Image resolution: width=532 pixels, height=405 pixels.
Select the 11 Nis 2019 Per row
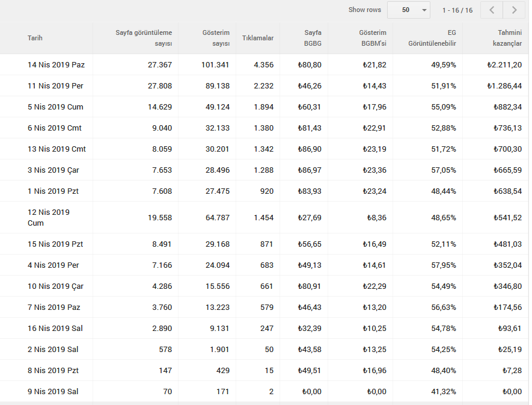(264, 85)
